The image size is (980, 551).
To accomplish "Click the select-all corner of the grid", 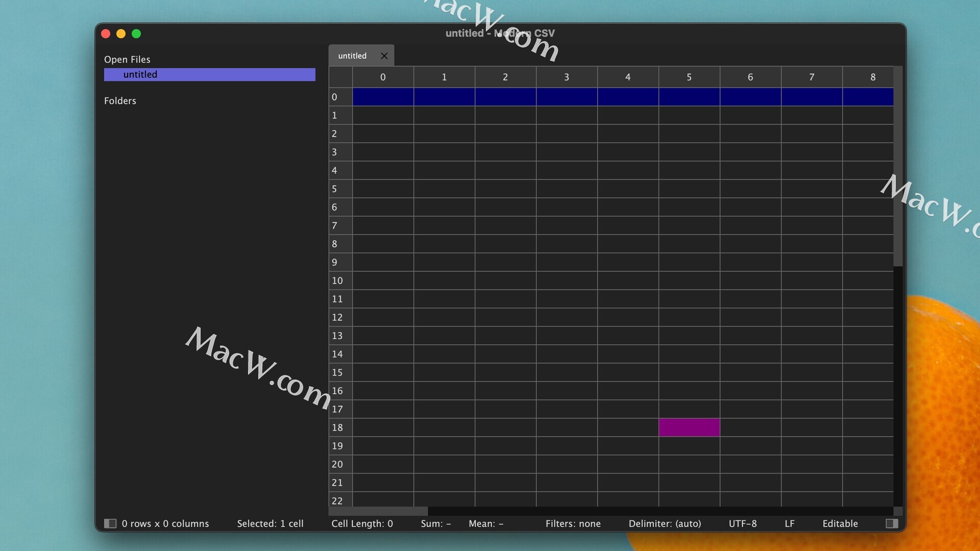I will pos(340,77).
